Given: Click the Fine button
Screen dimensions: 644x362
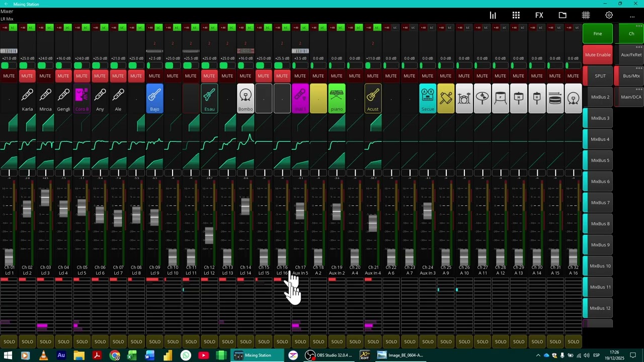Looking at the screenshot, I should (598, 34).
